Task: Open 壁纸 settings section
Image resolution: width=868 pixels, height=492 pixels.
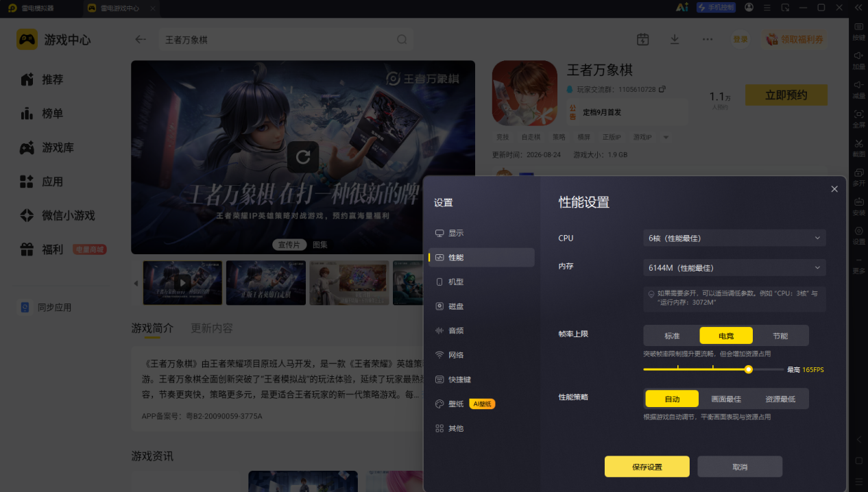Action: pos(481,404)
